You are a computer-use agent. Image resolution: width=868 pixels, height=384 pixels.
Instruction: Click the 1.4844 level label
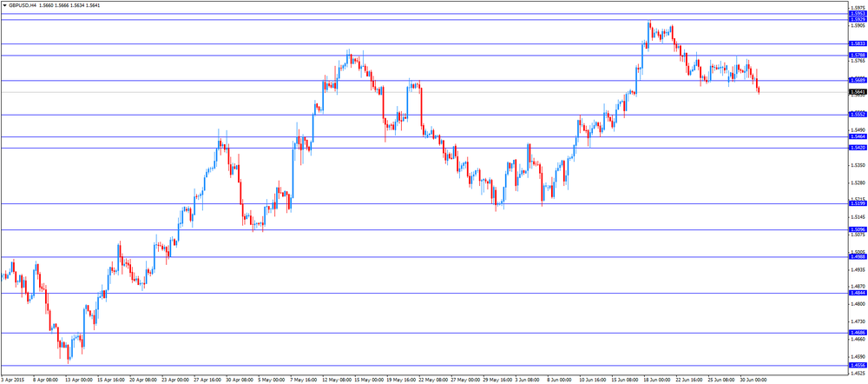pos(858,293)
